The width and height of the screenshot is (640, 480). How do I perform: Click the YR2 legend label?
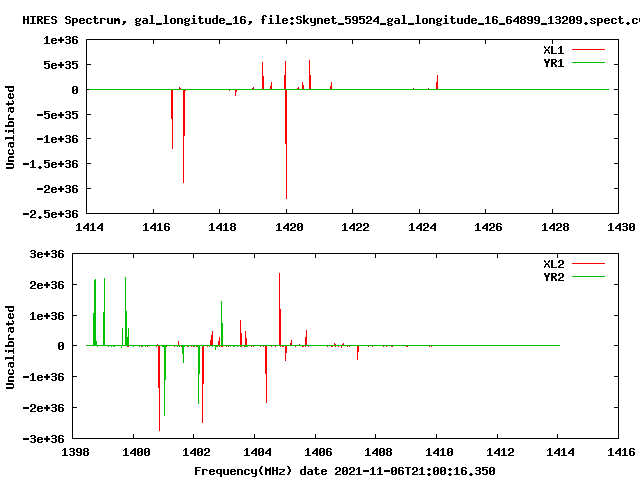tap(553, 277)
